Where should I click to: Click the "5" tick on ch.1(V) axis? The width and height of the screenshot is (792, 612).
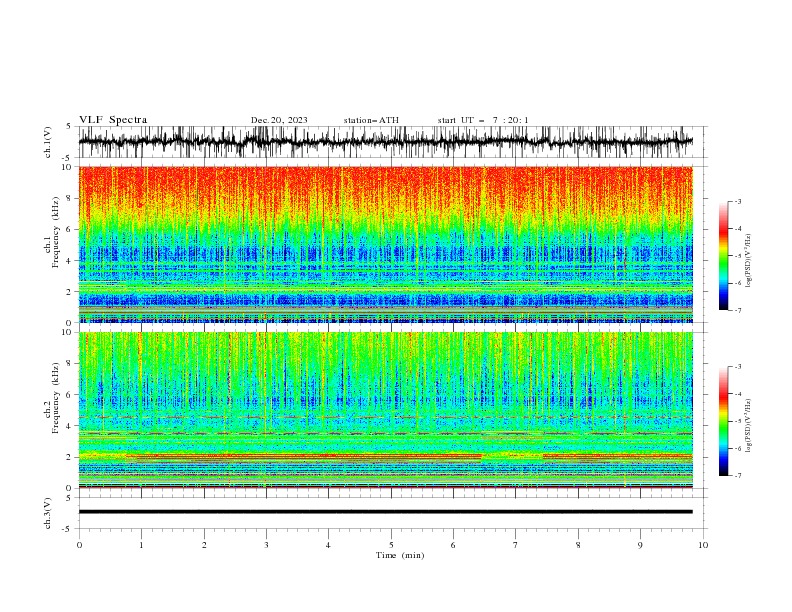point(69,126)
